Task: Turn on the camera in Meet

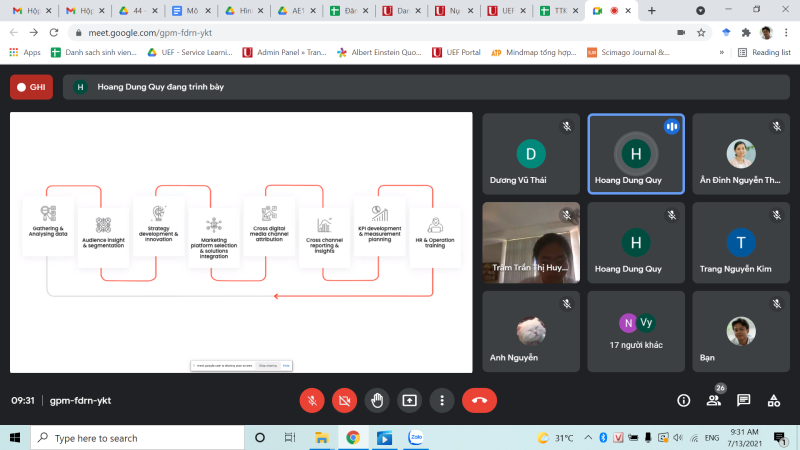Action: coord(344,400)
